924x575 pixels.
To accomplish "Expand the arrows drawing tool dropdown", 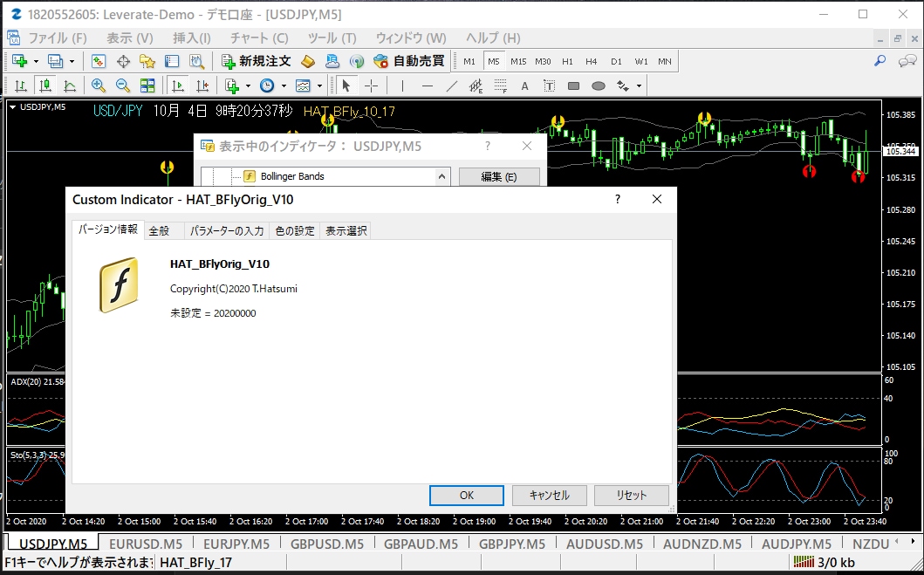I will click(639, 86).
